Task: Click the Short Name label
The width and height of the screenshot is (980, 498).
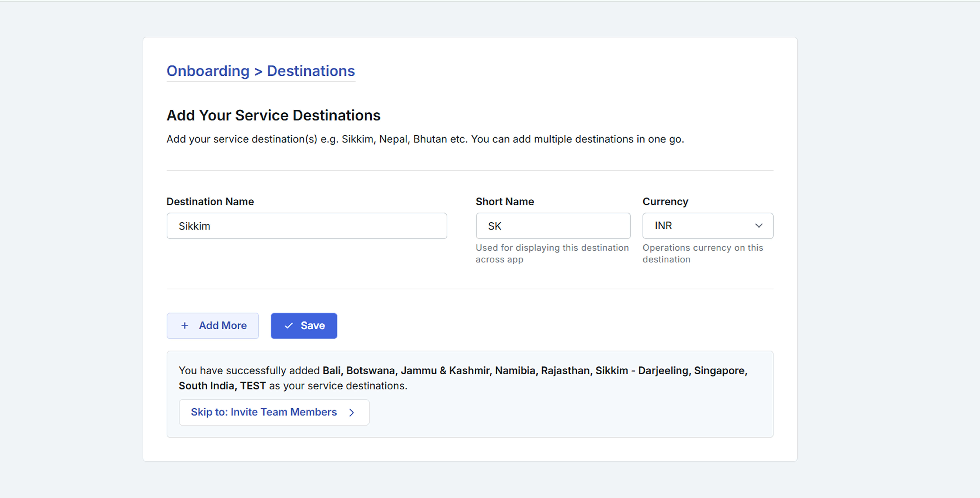Action: (504, 202)
